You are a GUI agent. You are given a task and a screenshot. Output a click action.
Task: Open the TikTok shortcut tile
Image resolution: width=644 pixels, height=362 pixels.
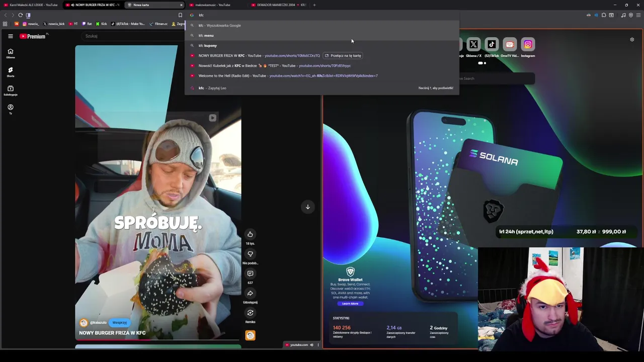(x=492, y=45)
